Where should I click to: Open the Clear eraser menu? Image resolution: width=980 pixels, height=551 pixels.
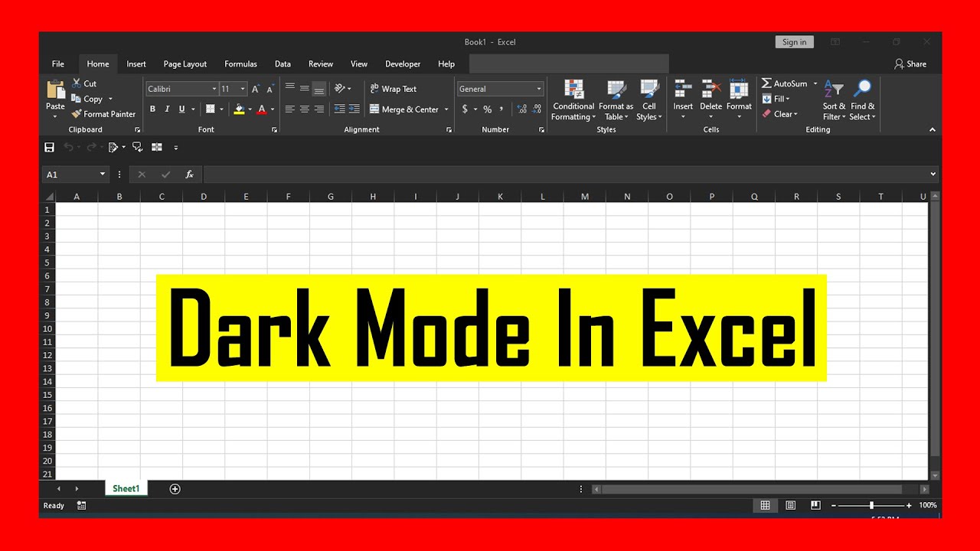click(779, 114)
